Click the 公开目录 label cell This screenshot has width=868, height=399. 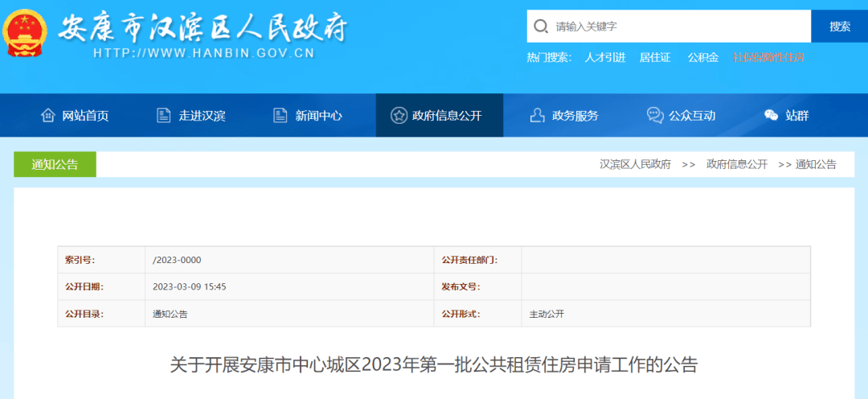pyautogui.click(x=101, y=315)
